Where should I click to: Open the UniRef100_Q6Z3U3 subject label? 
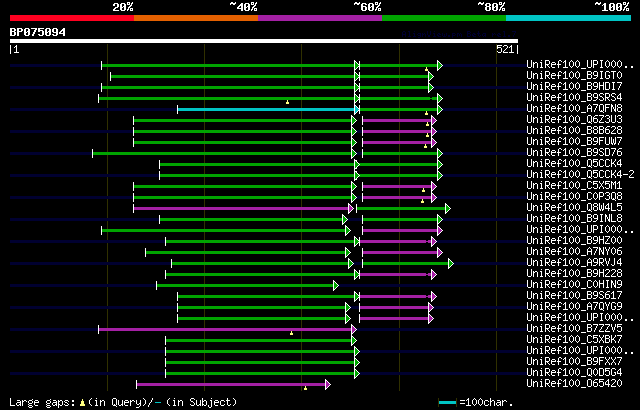(x=574, y=120)
